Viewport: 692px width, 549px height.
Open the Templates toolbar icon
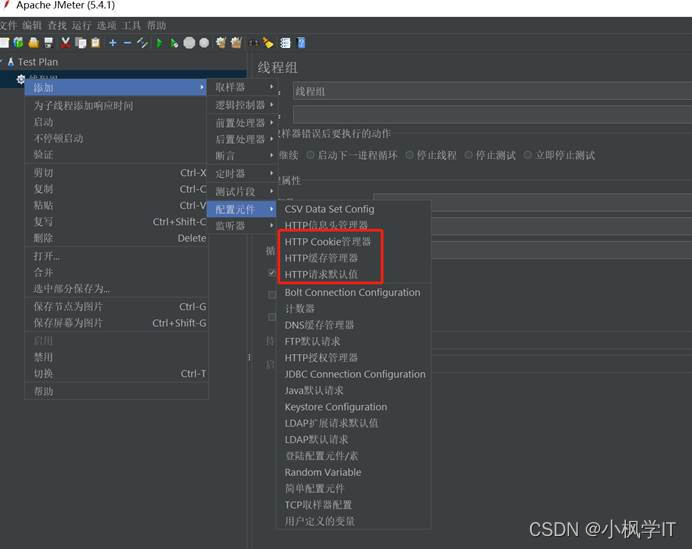[x=19, y=43]
